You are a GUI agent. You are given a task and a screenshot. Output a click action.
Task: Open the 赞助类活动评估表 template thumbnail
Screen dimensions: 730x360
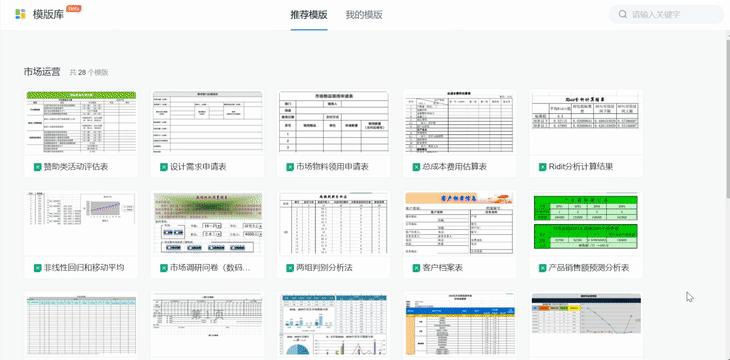pyautogui.click(x=81, y=122)
